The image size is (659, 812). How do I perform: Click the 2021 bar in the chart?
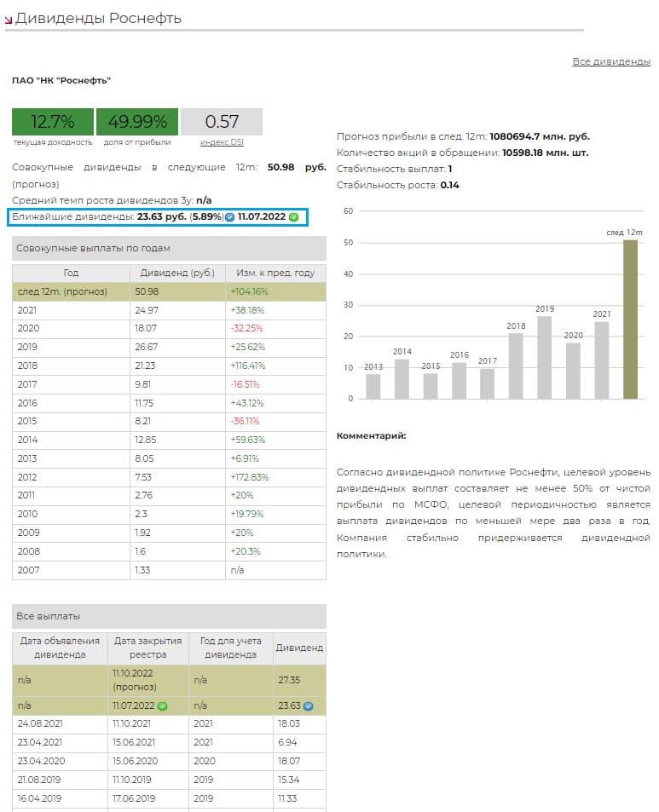coord(602,360)
